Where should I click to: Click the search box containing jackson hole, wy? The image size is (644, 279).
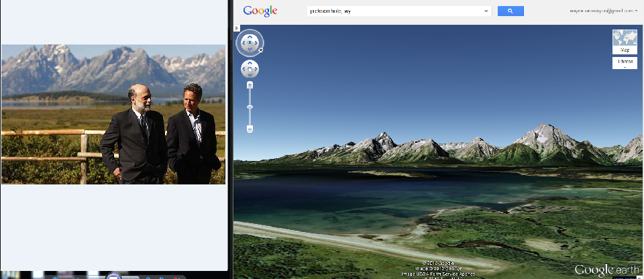click(398, 11)
